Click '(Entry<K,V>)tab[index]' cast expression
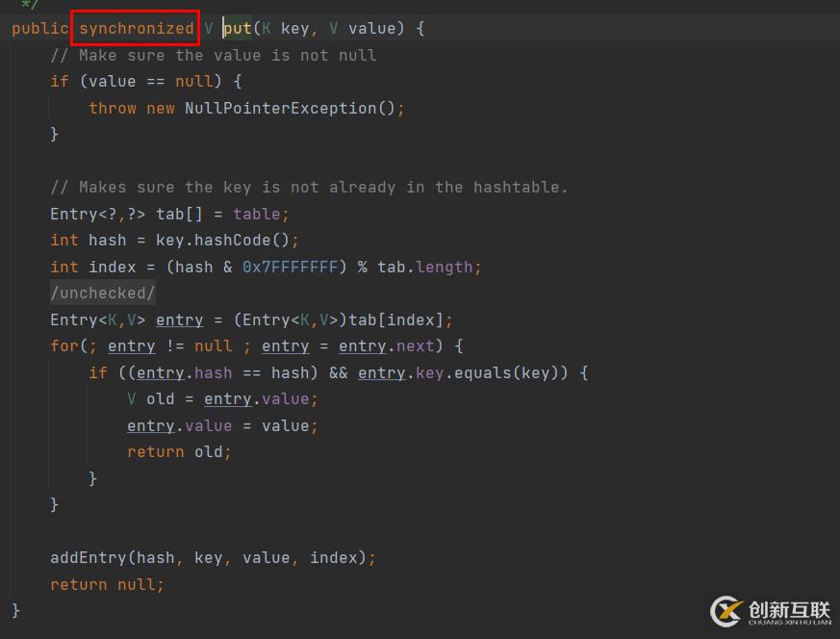The height and width of the screenshot is (639, 840). [x=338, y=319]
